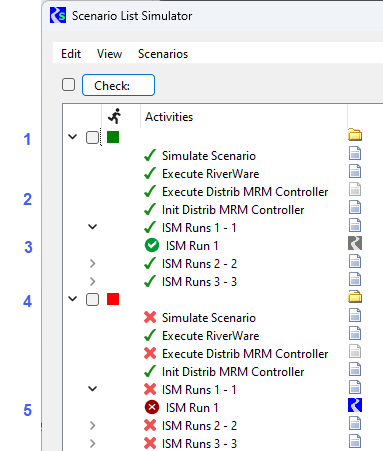Viewport: 383px width, 451px height.
Task: Click the running-man column header icon
Action: click(x=115, y=116)
